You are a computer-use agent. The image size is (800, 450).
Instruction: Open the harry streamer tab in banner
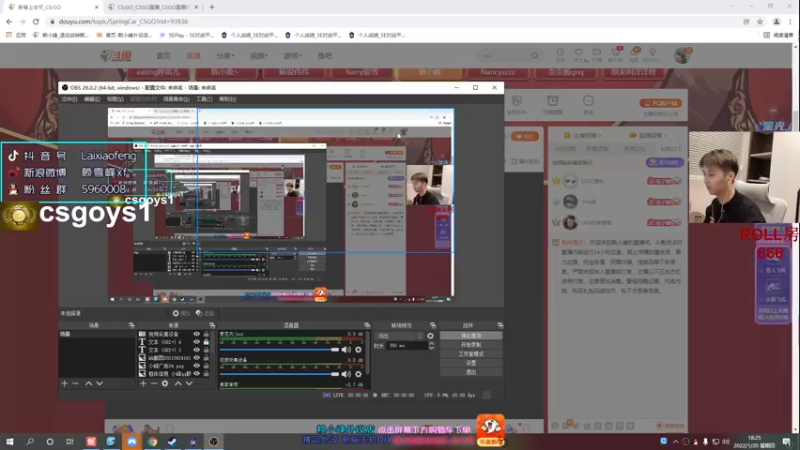(361, 72)
